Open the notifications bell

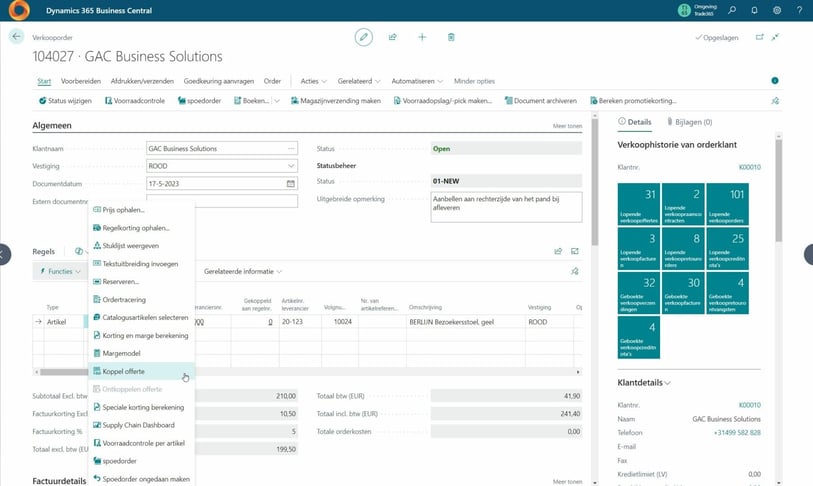click(x=754, y=10)
